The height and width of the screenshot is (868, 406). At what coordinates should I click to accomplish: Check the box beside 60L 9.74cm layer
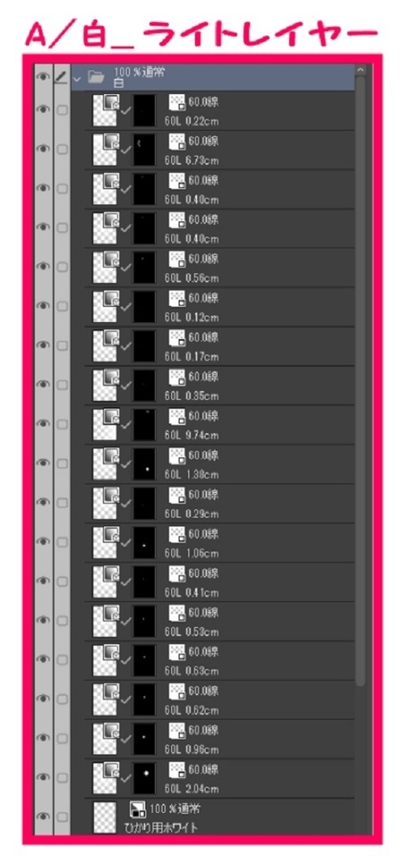click(x=63, y=424)
